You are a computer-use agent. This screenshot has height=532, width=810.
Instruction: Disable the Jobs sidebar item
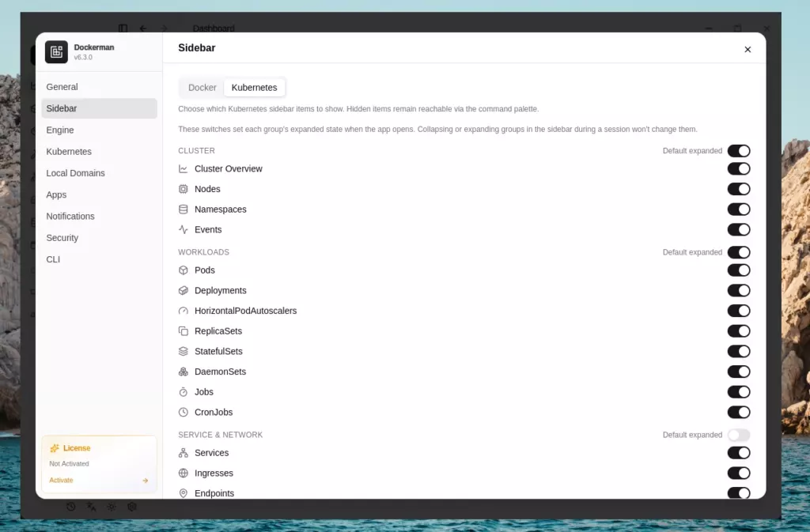click(x=739, y=391)
